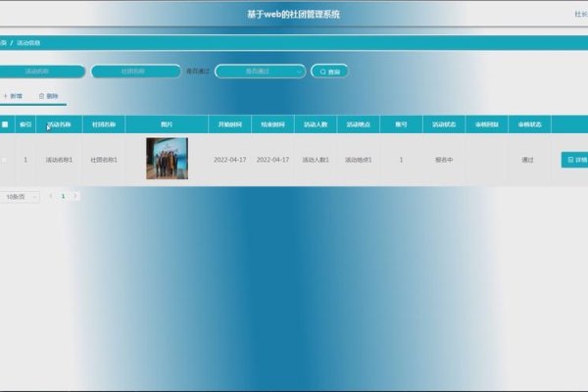This screenshot has width=588, height=392.
Task: Click the 社团名称1 cell in the row
Action: click(x=104, y=160)
